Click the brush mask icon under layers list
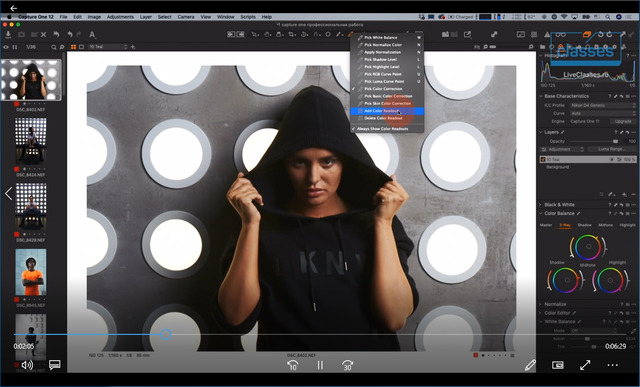 pyautogui.click(x=611, y=194)
